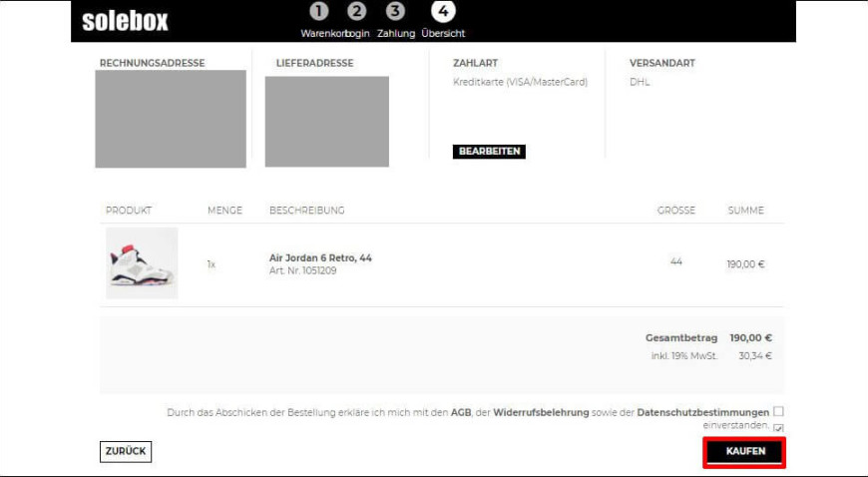Screen dimensions: 868x477
Task: Click the Bearbeiten button
Action: pyautogui.click(x=489, y=152)
